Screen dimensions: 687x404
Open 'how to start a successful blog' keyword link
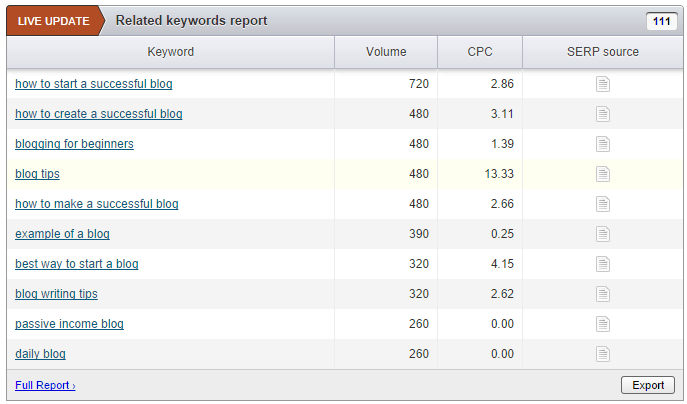[94, 84]
